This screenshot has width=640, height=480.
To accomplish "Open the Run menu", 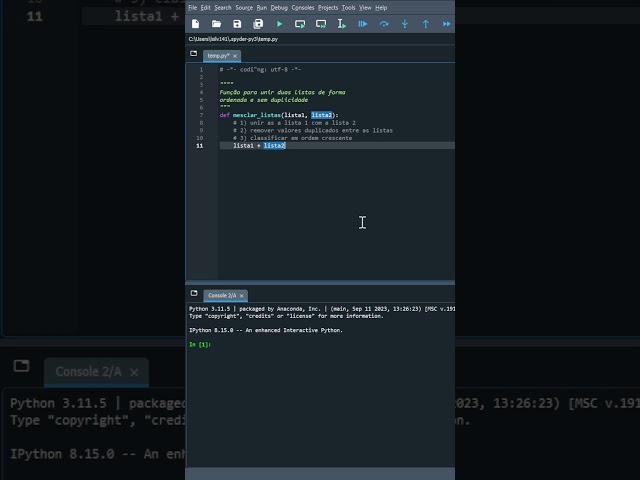I will (262, 8).
